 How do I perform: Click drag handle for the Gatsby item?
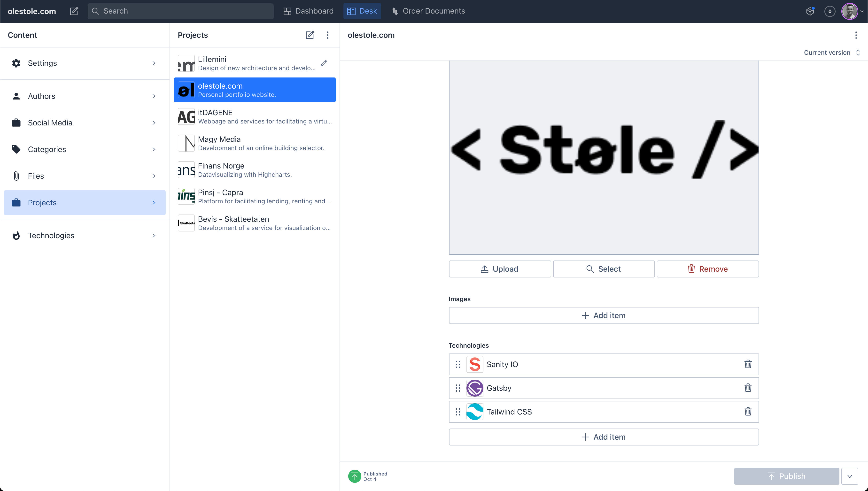click(457, 388)
